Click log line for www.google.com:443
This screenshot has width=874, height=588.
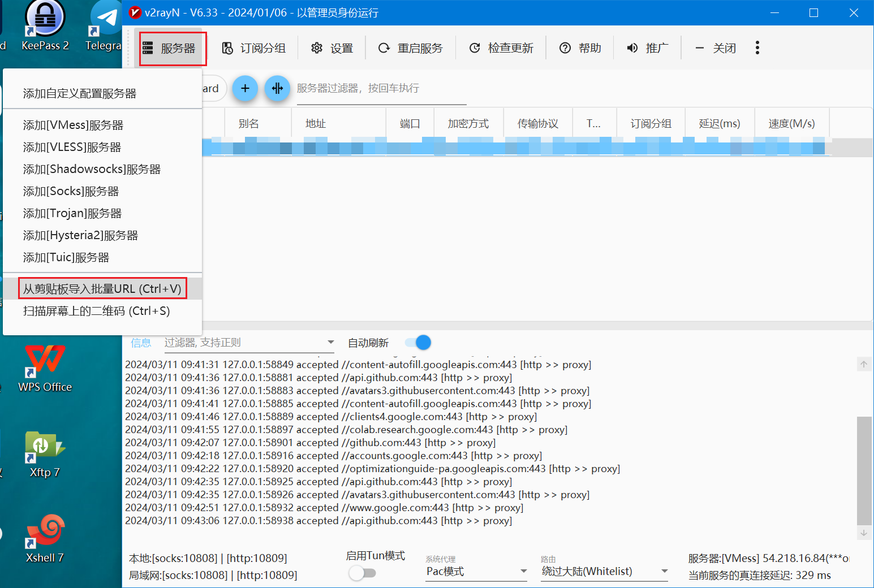(x=324, y=508)
